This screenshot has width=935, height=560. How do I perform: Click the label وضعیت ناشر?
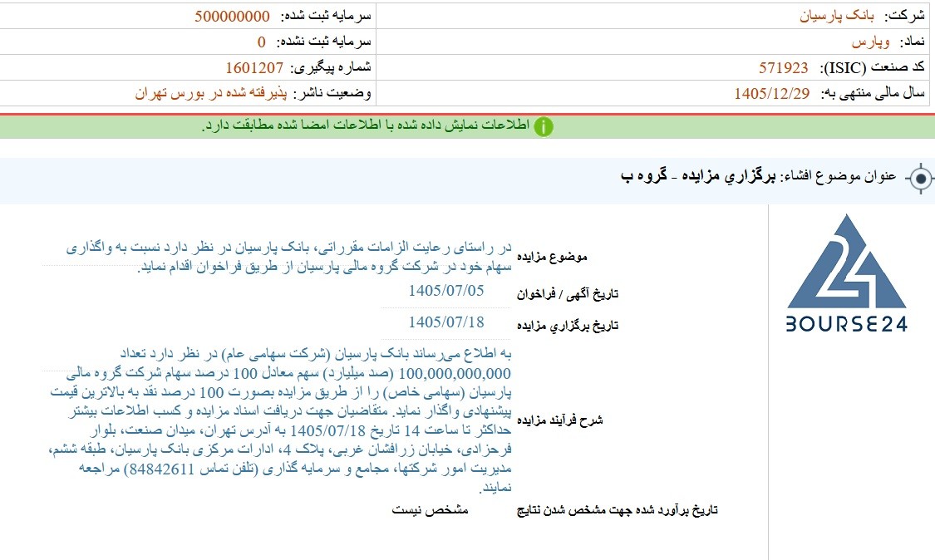332,94
